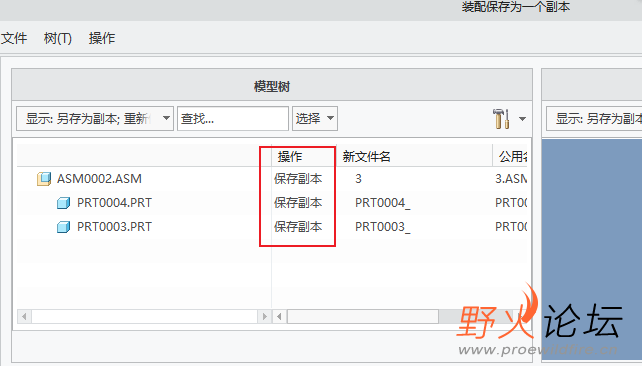Open the 文件 menu
The height and width of the screenshot is (366, 642).
14,38
